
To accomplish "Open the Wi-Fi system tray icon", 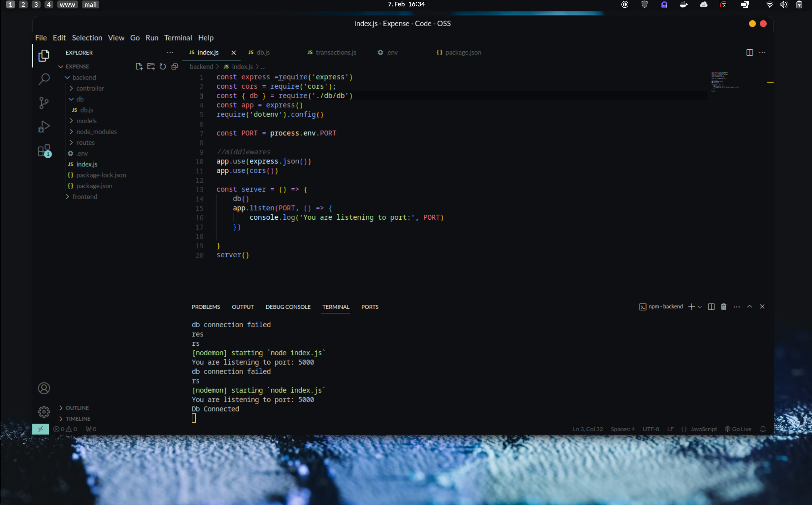I will [769, 4].
